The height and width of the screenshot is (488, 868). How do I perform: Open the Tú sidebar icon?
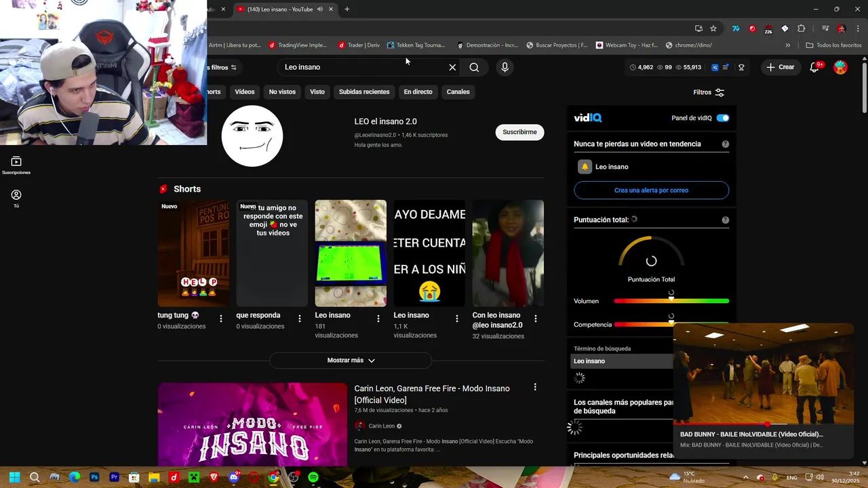(16, 198)
